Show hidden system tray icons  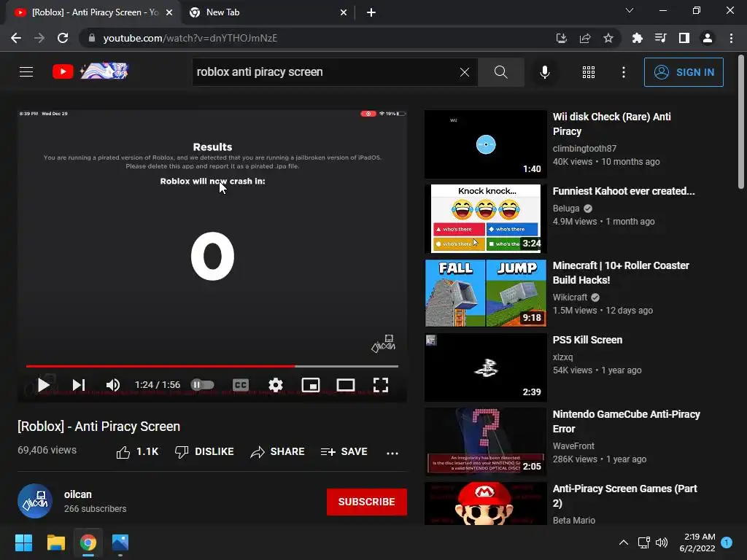click(623, 542)
